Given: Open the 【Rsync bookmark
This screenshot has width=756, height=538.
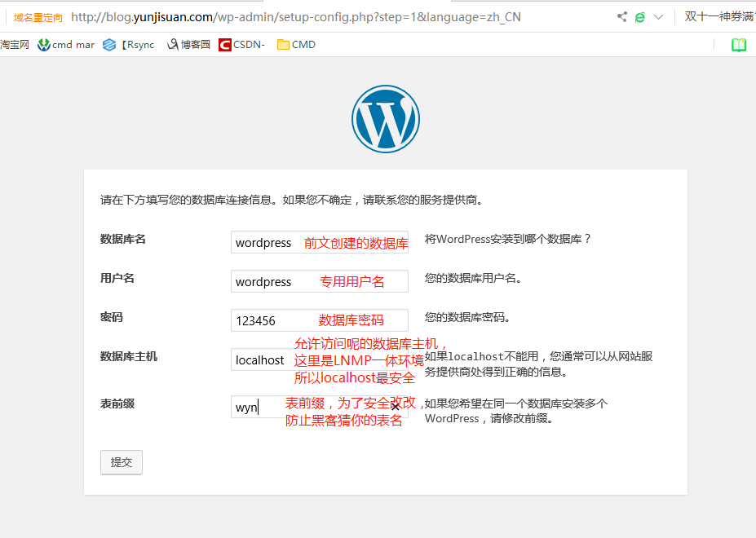Looking at the screenshot, I should click(x=129, y=45).
